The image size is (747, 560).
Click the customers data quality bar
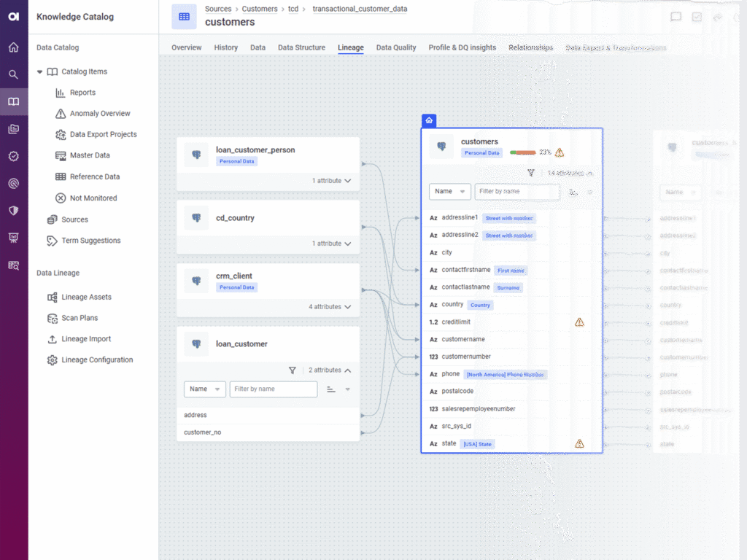(522, 152)
